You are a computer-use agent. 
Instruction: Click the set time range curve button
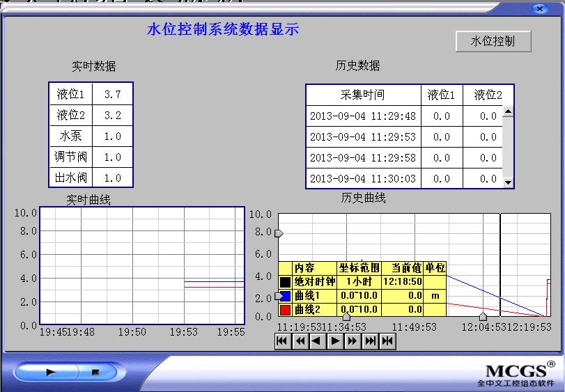point(388,341)
